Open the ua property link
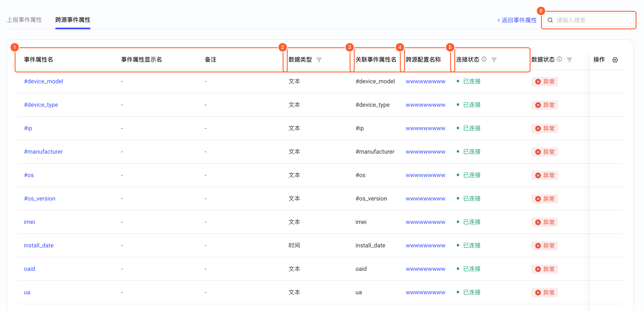This screenshot has width=644, height=311. [x=27, y=292]
